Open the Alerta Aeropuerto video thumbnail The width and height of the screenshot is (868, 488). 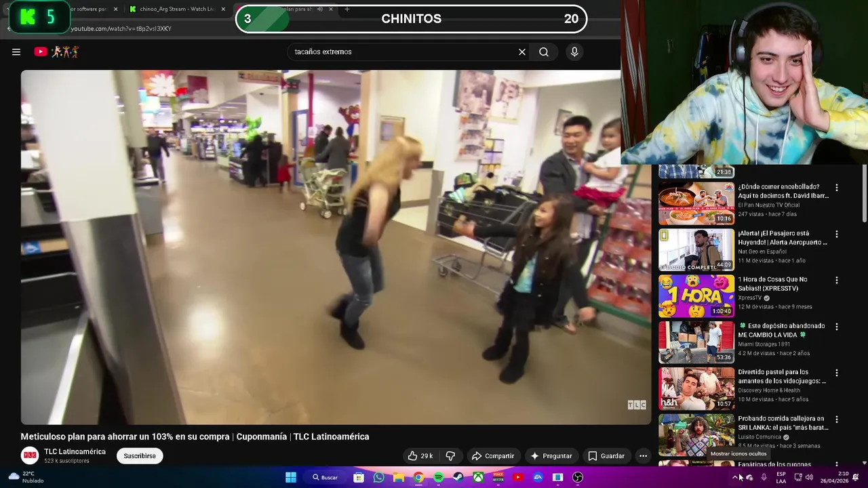pos(696,249)
